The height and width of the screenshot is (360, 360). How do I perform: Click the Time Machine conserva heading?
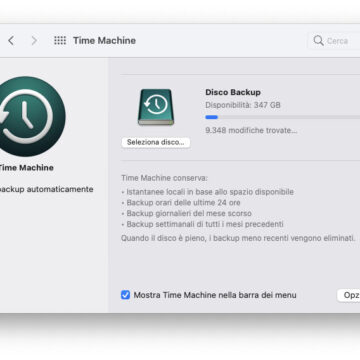[x=164, y=178]
